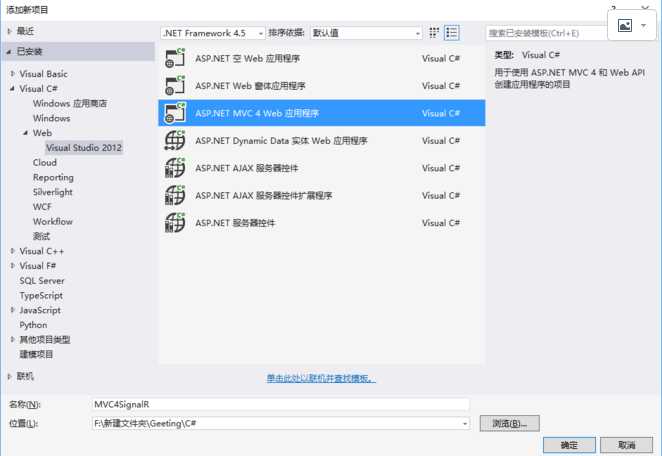Screen dimensions: 662x456
Task: Select the Cloud category
Action: tap(44, 163)
